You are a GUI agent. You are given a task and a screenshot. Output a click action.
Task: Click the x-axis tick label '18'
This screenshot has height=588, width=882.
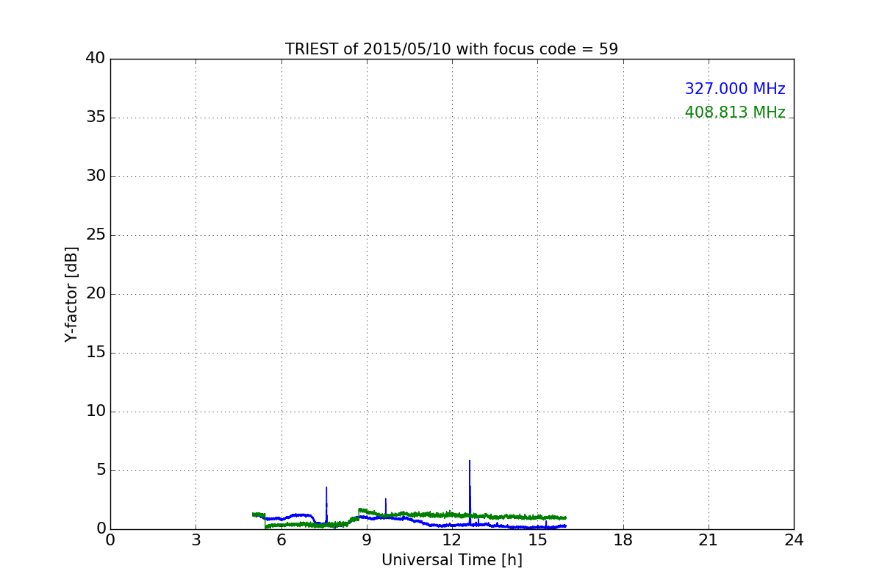[x=623, y=540]
